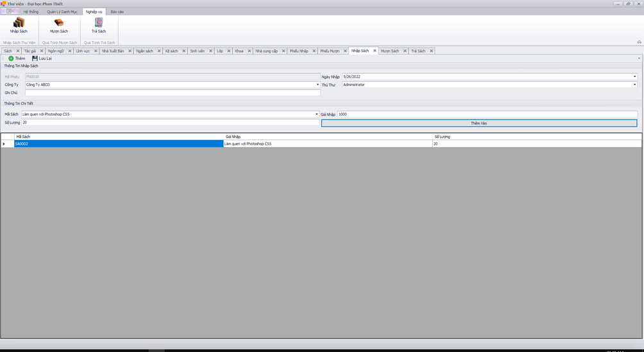Click the Lưu Lại save disk icon
This screenshot has width=644, height=352.
35,58
